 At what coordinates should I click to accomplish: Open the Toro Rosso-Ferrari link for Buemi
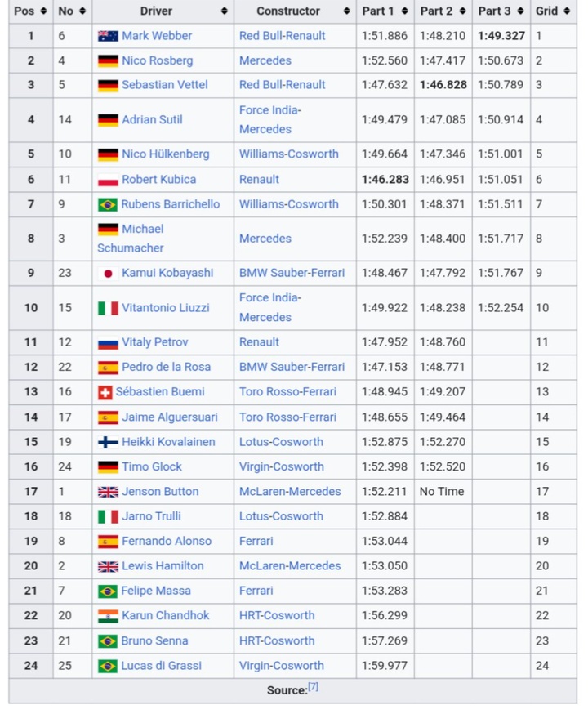[x=287, y=392]
